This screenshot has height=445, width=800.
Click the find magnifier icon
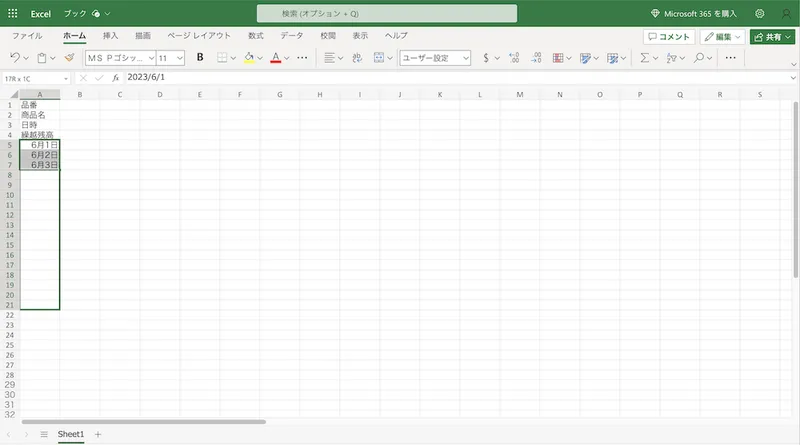[699, 58]
